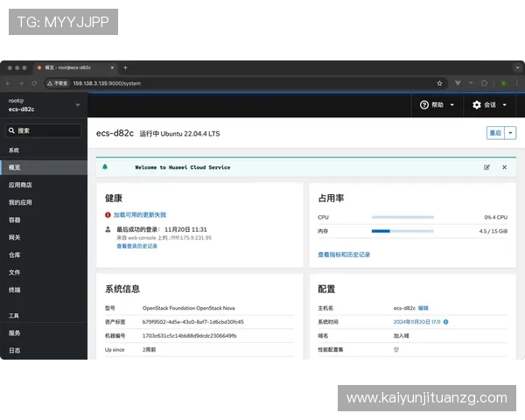
Task: Click the user icon beside last login
Action: pyautogui.click(x=108, y=229)
